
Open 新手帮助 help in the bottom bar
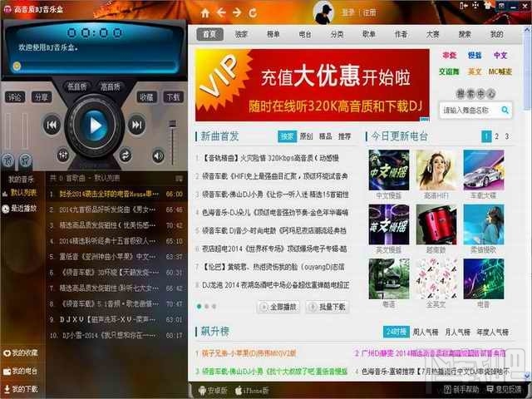[x=461, y=389]
